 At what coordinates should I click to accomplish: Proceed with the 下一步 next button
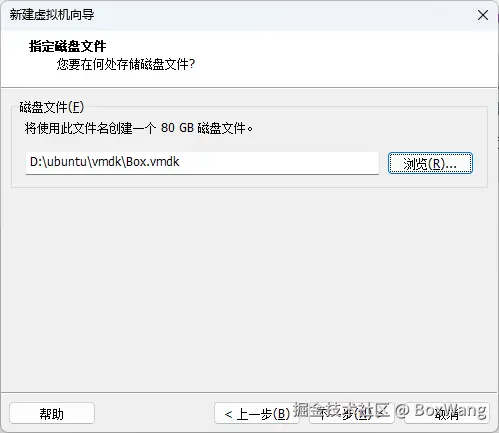click(352, 413)
